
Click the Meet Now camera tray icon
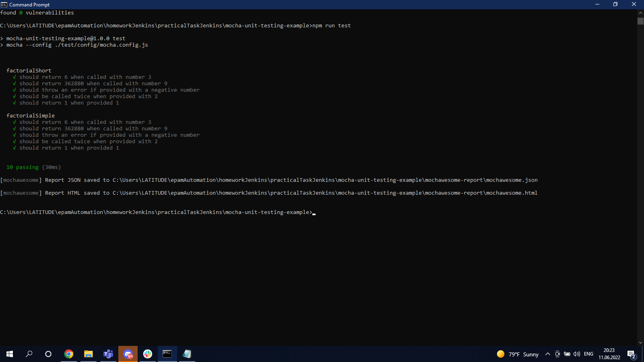(557, 354)
